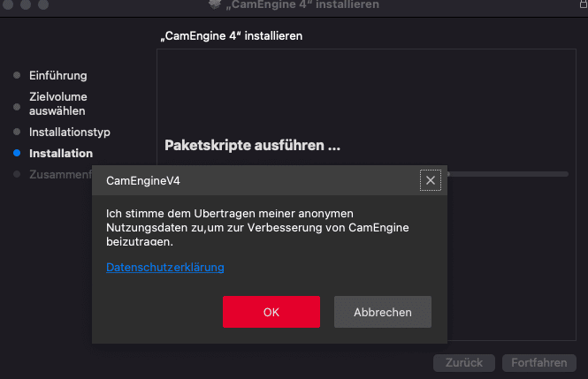Click the blue bullet beside Installation step
The image size is (588, 379).
tap(17, 154)
